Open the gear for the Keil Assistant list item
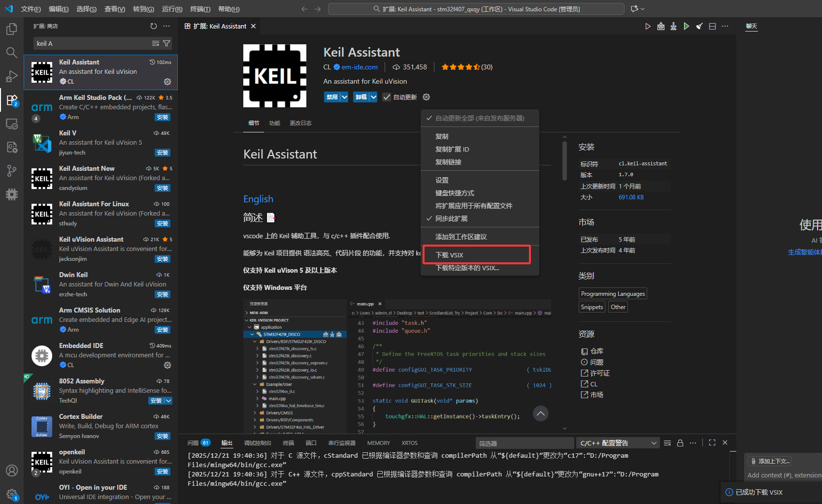 pos(167,82)
